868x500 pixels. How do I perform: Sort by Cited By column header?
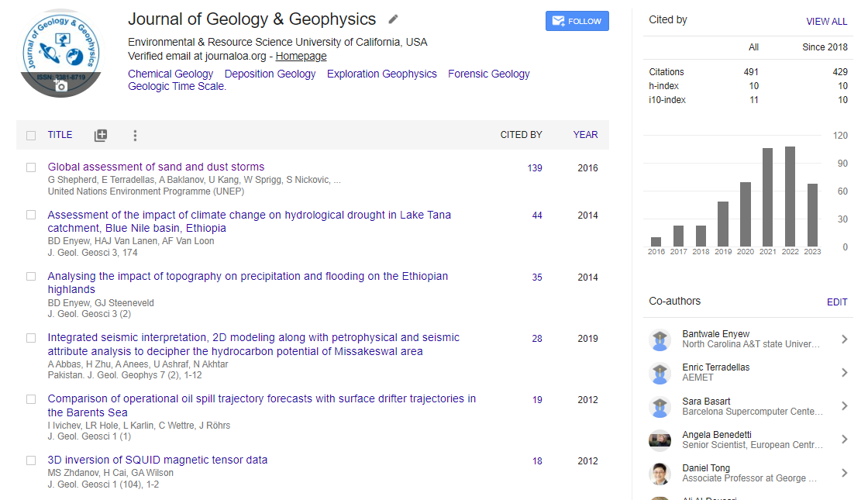coord(521,135)
